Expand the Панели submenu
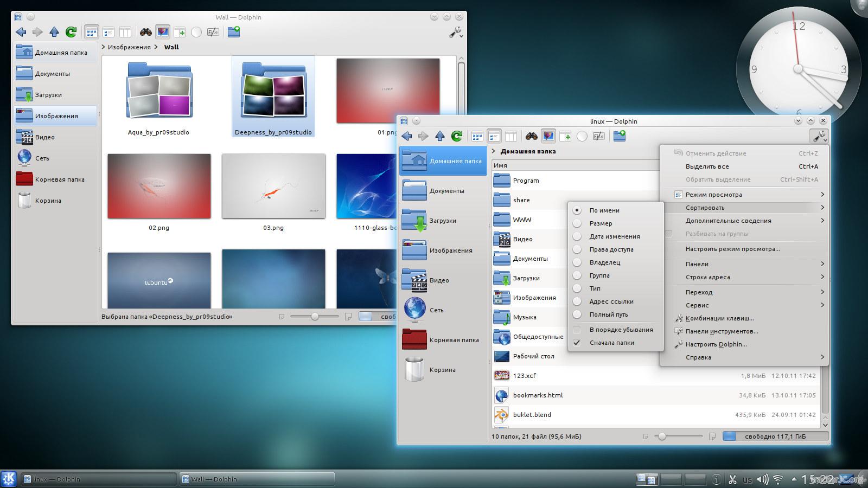 click(697, 264)
